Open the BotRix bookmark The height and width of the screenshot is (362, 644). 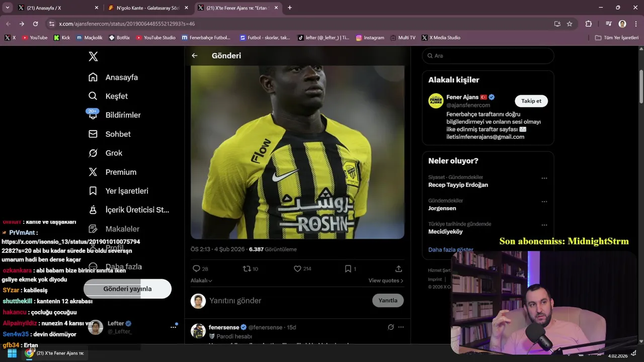(119, 38)
